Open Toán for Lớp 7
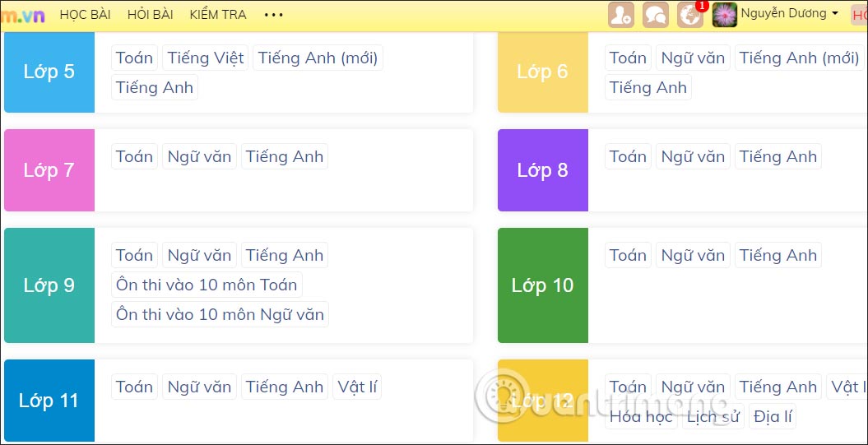Screen dimensions: 868x445 click(134, 156)
